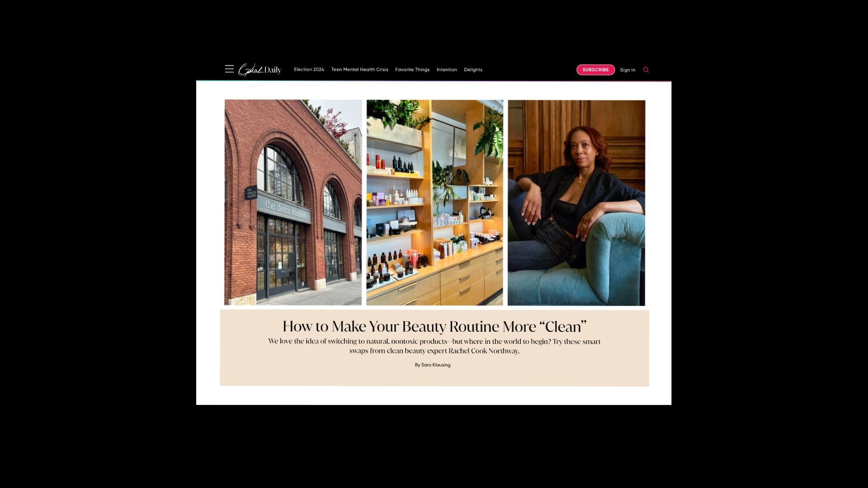This screenshot has height=488, width=868.
Task: Open the portrait photo on sofa
Action: pyautogui.click(x=576, y=203)
